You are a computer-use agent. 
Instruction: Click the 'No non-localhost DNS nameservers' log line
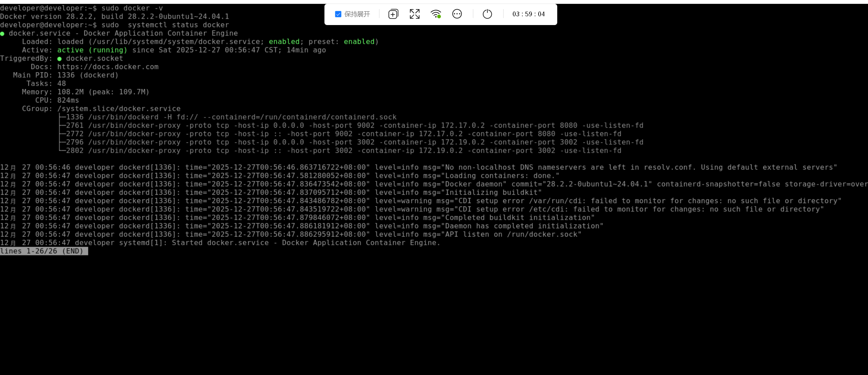pyautogui.click(x=419, y=168)
